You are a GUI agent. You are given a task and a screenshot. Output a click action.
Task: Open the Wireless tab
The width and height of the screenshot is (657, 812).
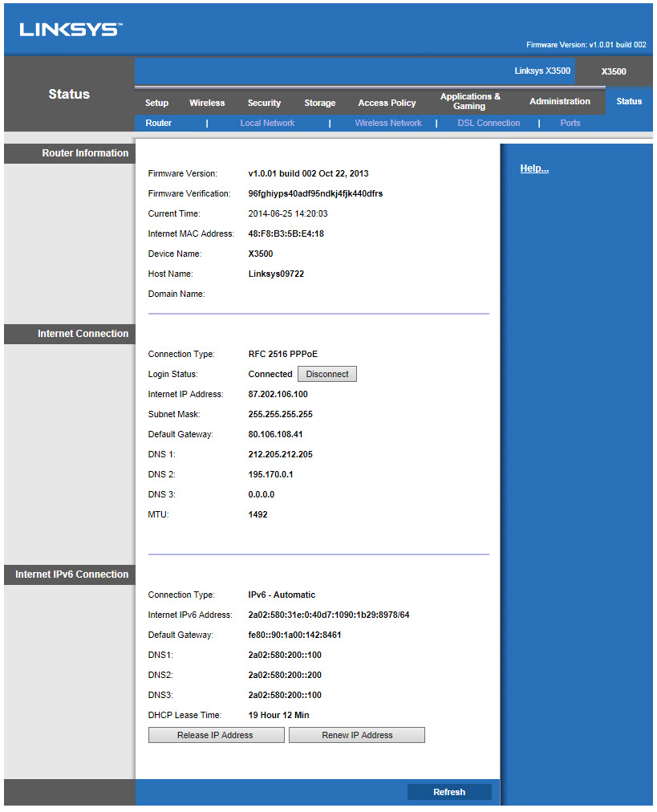coord(207,103)
